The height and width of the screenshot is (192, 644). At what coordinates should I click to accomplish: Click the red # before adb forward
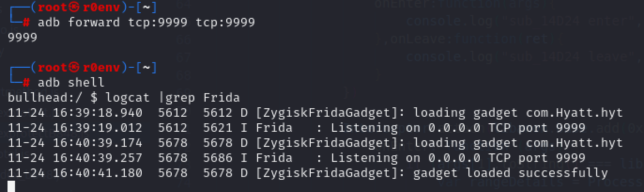coord(26,23)
